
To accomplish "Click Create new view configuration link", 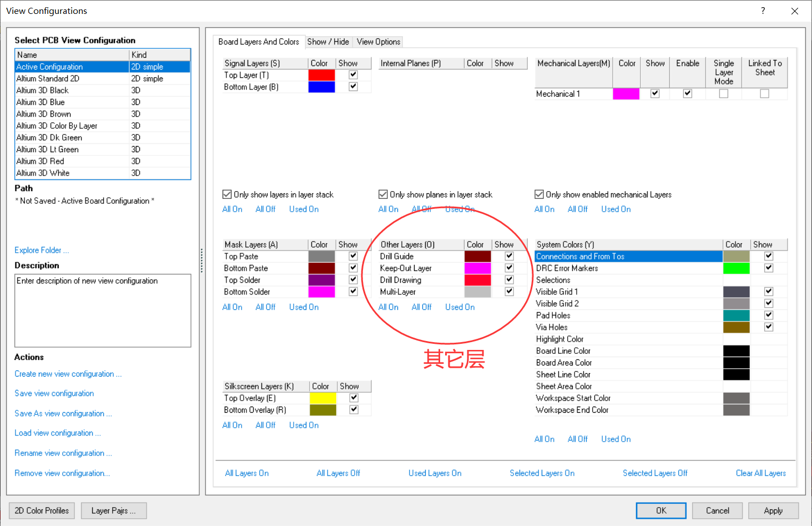I will [x=68, y=374].
